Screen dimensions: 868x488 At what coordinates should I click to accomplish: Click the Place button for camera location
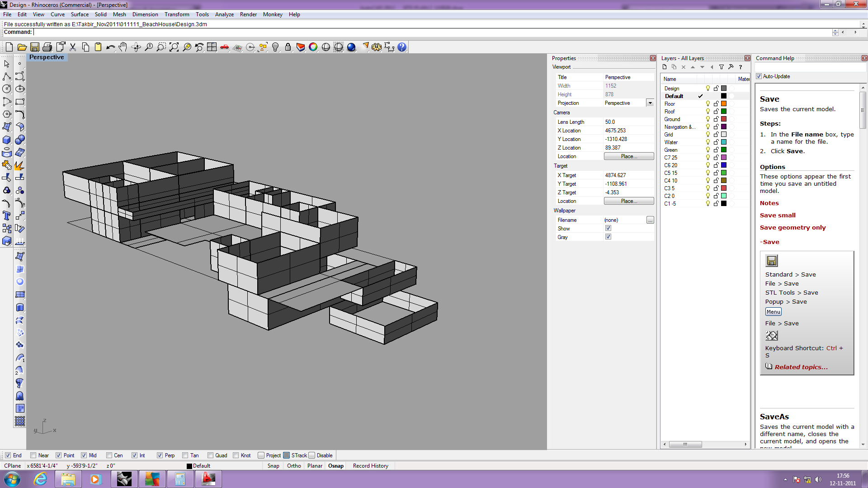pyautogui.click(x=628, y=156)
